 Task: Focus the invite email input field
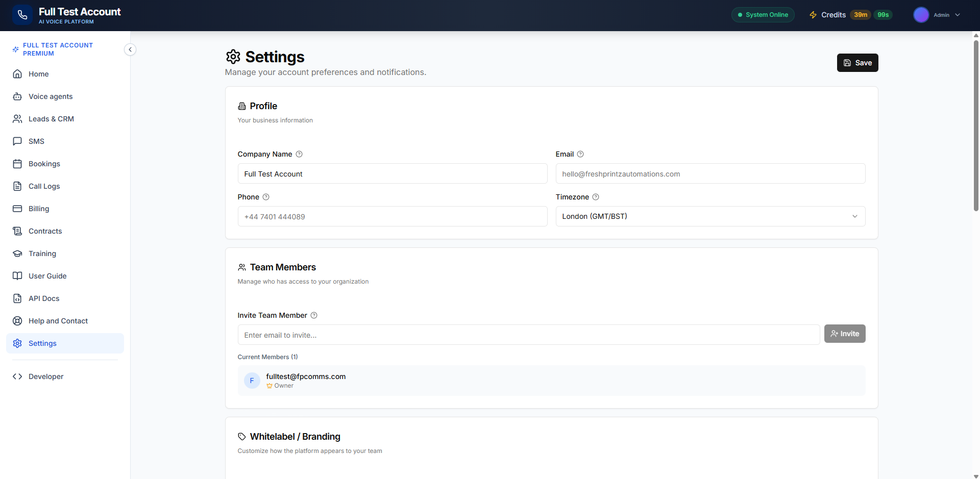528,335
